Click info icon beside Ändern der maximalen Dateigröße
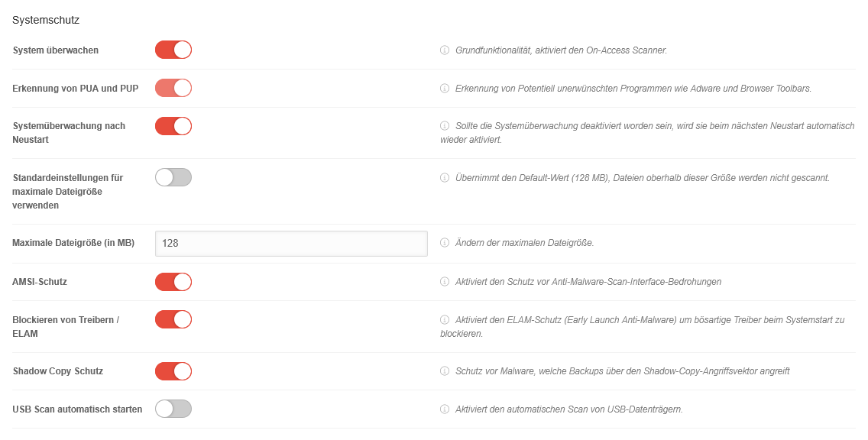The height and width of the screenshot is (440, 868). pyautogui.click(x=445, y=243)
